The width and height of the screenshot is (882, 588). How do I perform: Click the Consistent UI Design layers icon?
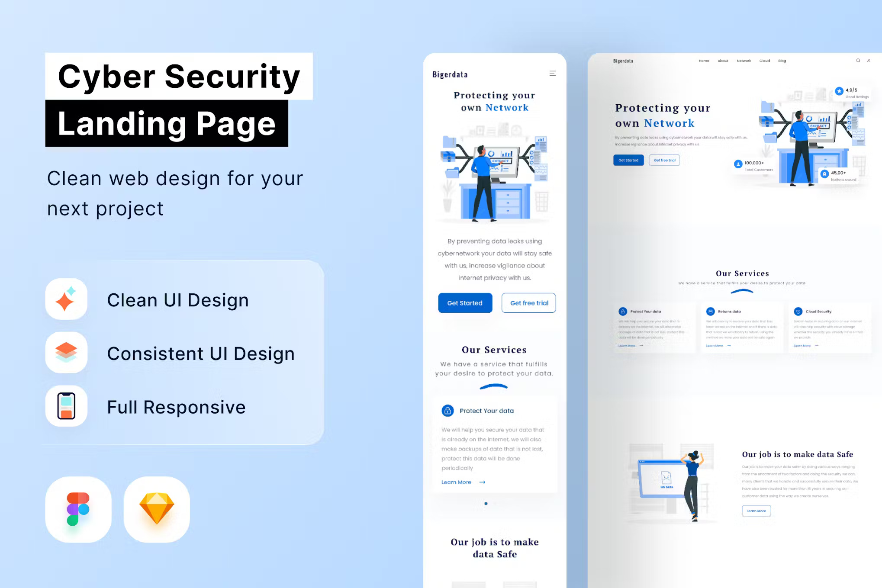point(67,352)
